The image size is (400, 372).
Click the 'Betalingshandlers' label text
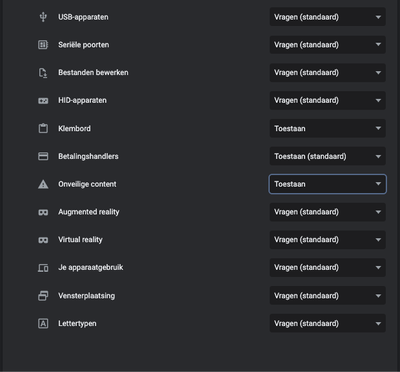[x=88, y=156]
